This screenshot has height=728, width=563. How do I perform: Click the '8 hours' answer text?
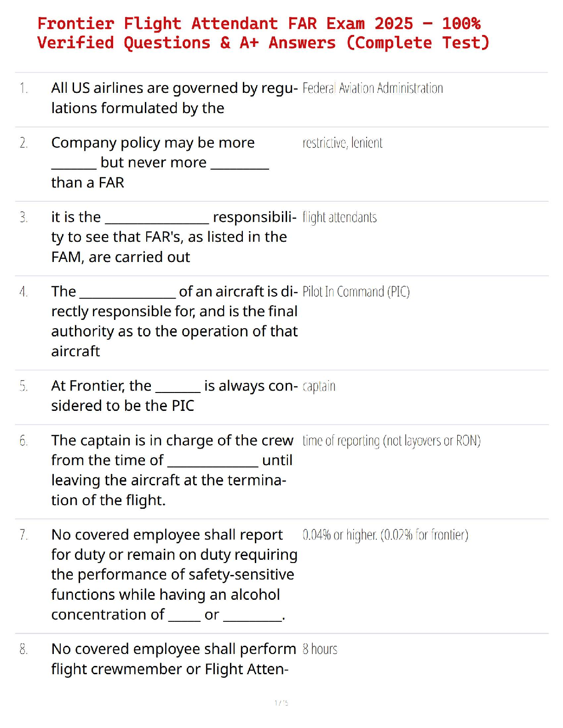pyautogui.click(x=320, y=649)
